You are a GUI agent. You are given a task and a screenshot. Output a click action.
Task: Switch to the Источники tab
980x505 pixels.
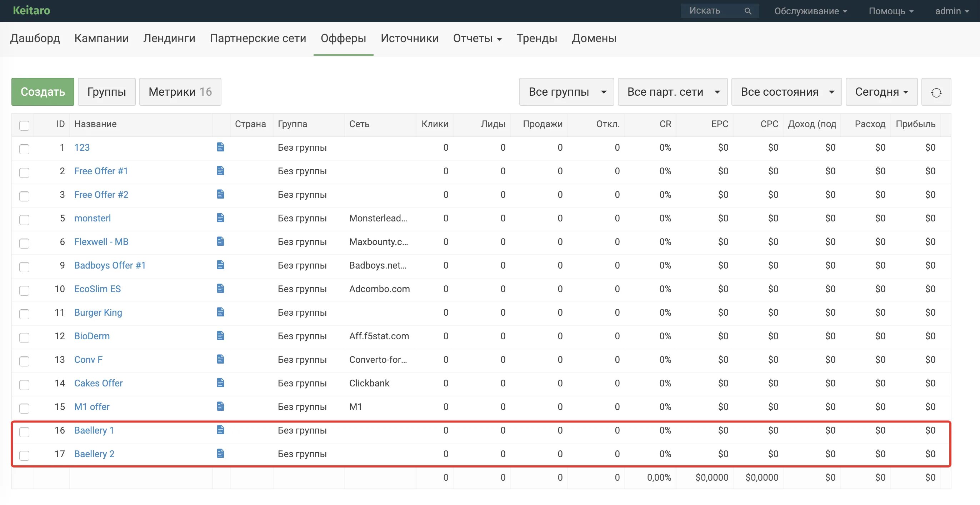(x=409, y=39)
